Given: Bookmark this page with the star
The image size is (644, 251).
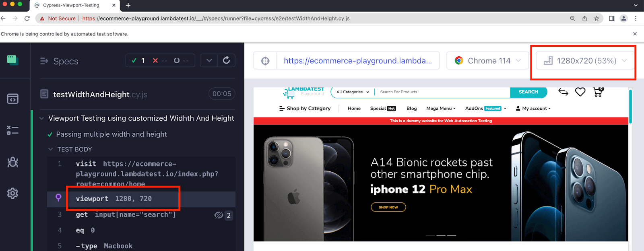Looking at the screenshot, I should coord(597,19).
